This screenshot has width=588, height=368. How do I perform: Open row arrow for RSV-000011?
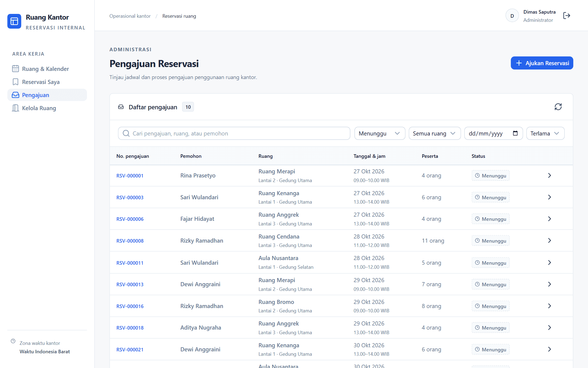tap(549, 263)
